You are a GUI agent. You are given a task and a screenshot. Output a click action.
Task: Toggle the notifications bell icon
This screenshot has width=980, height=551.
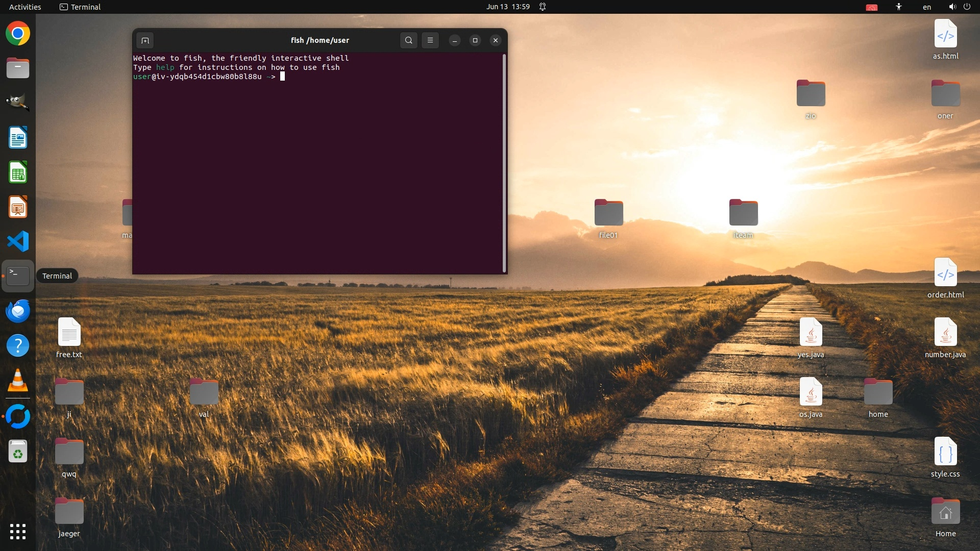(x=543, y=7)
